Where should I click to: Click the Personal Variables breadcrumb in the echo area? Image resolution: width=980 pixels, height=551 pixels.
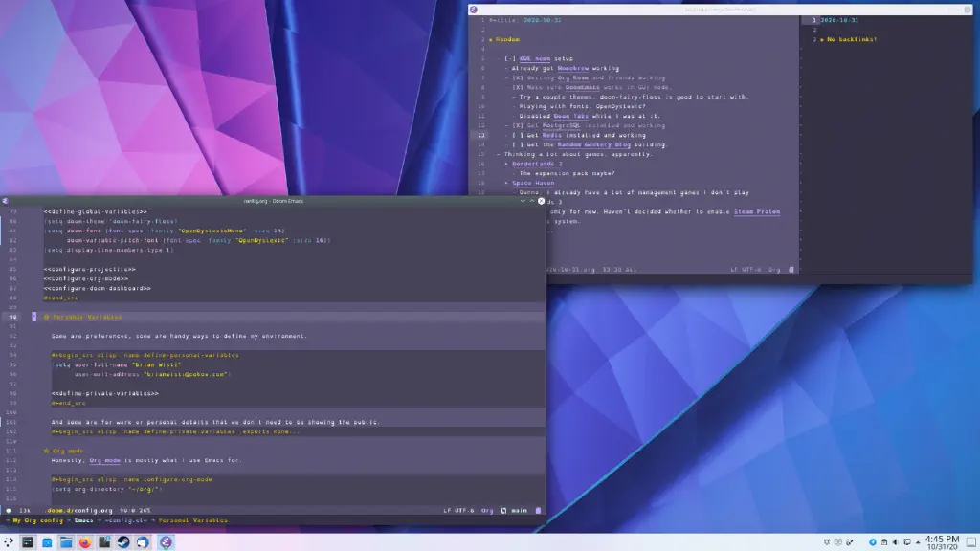(192, 520)
